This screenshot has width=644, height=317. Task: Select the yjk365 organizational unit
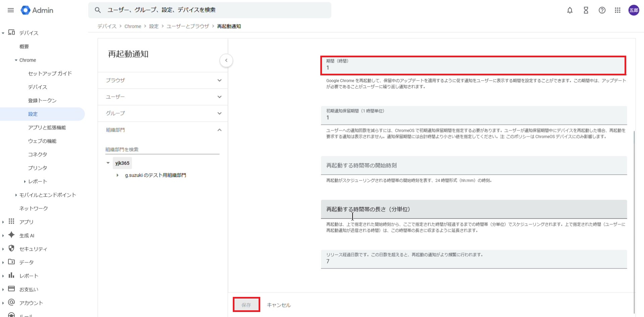[x=122, y=163]
